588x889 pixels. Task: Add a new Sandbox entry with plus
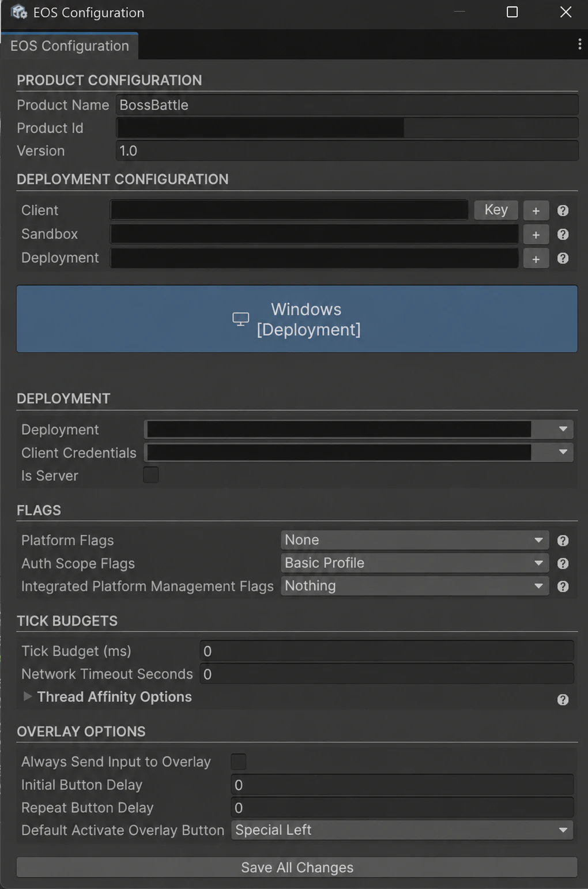pos(536,235)
